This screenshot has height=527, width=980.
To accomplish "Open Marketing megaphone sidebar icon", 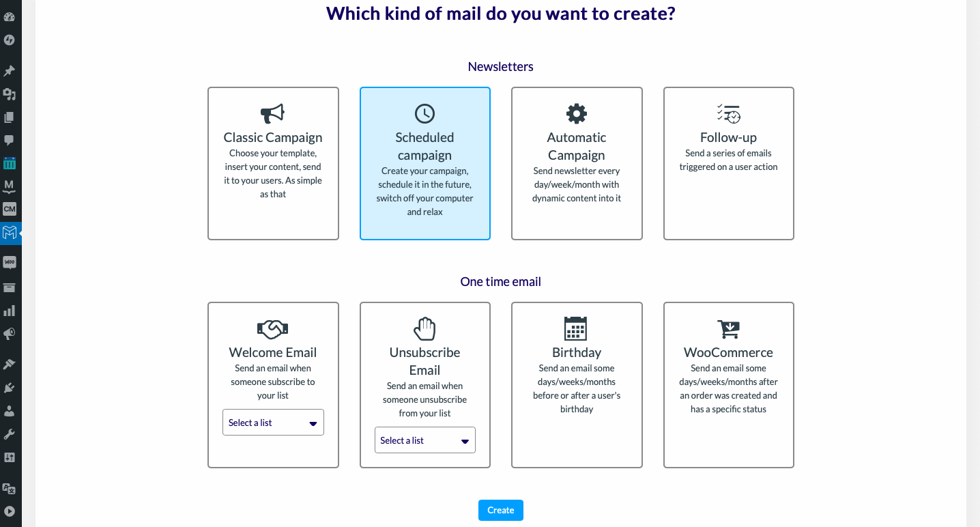I will [10, 334].
